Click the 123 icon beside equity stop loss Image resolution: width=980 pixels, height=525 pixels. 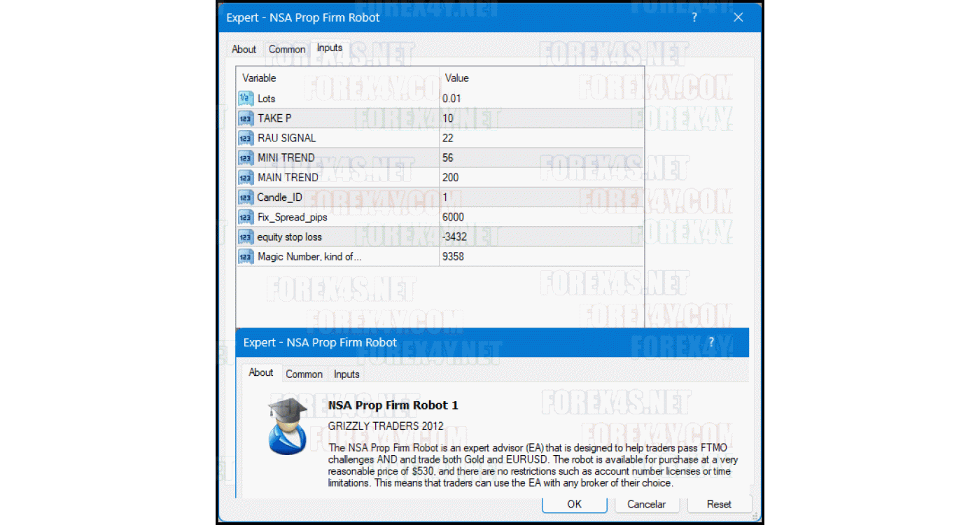click(x=246, y=237)
